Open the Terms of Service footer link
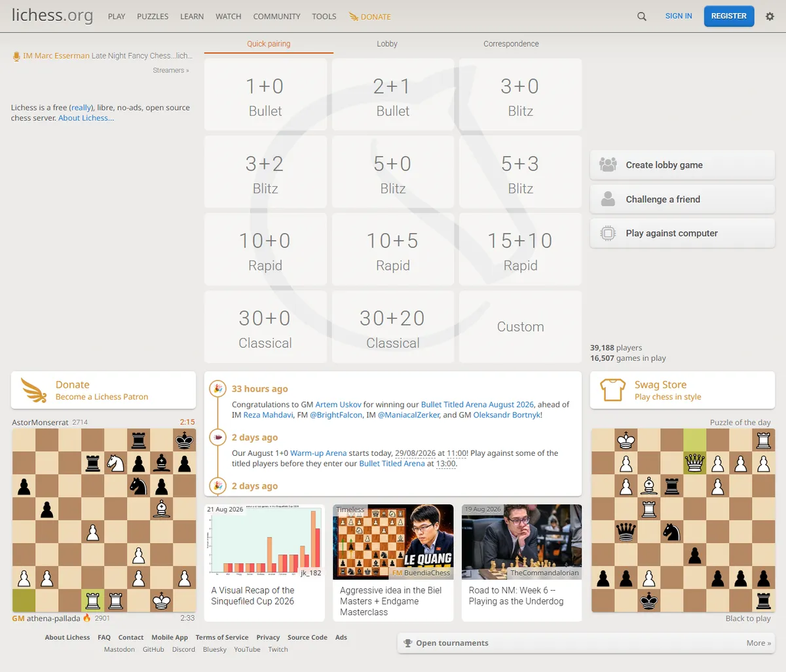The image size is (786, 672). (x=222, y=637)
